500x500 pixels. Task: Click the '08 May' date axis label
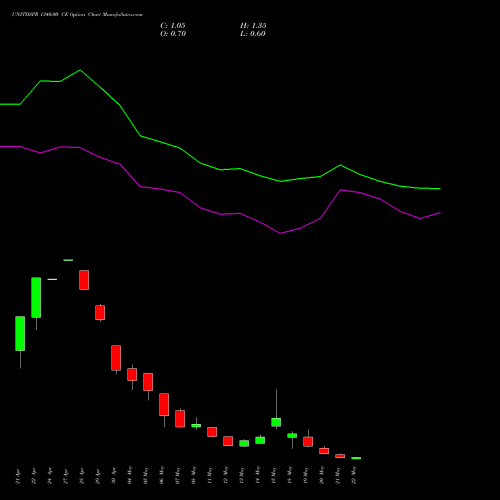pos(194,475)
